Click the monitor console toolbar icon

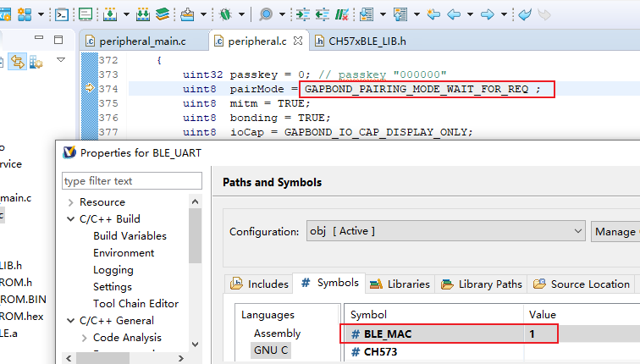[x=86, y=14]
